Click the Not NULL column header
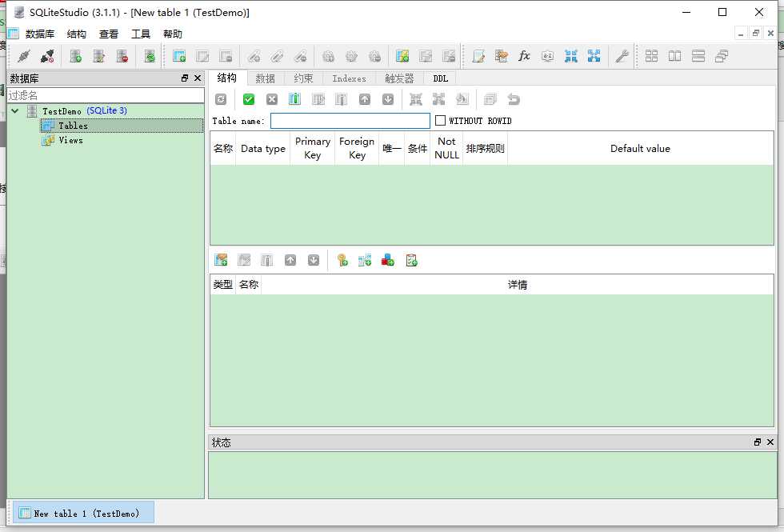This screenshot has width=784, height=532. click(446, 148)
